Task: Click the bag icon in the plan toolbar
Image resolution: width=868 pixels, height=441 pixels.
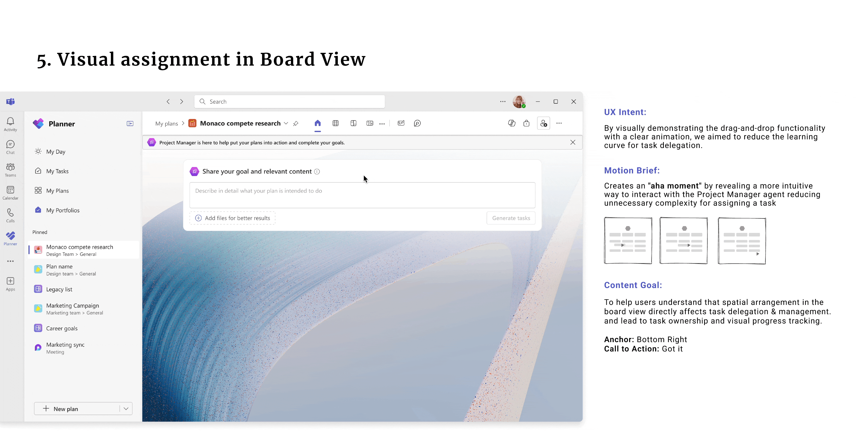Action: tap(526, 124)
